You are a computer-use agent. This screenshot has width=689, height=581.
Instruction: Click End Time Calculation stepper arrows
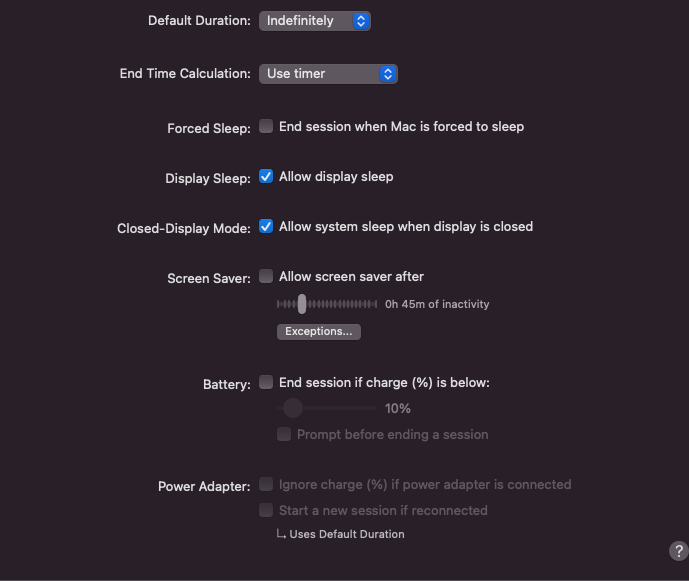(388, 74)
